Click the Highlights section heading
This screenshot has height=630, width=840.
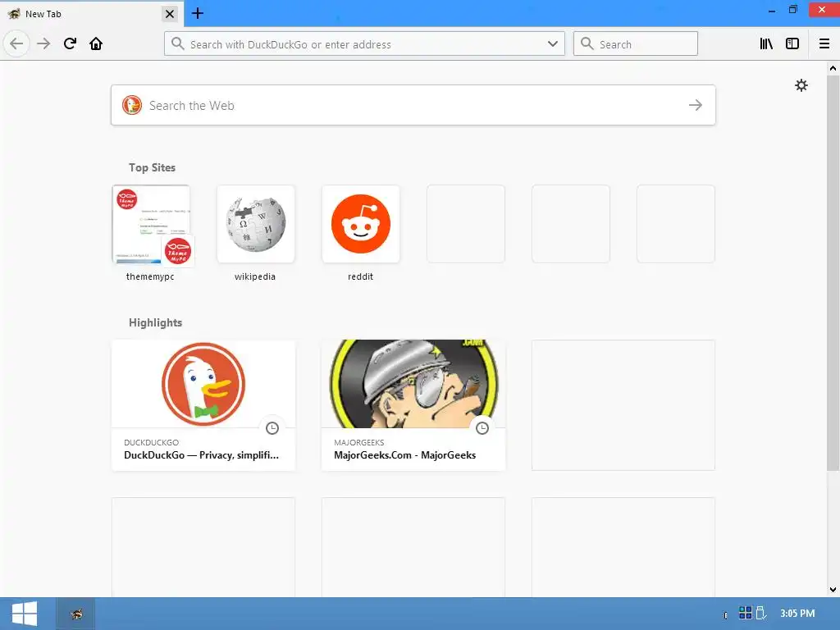click(x=155, y=322)
